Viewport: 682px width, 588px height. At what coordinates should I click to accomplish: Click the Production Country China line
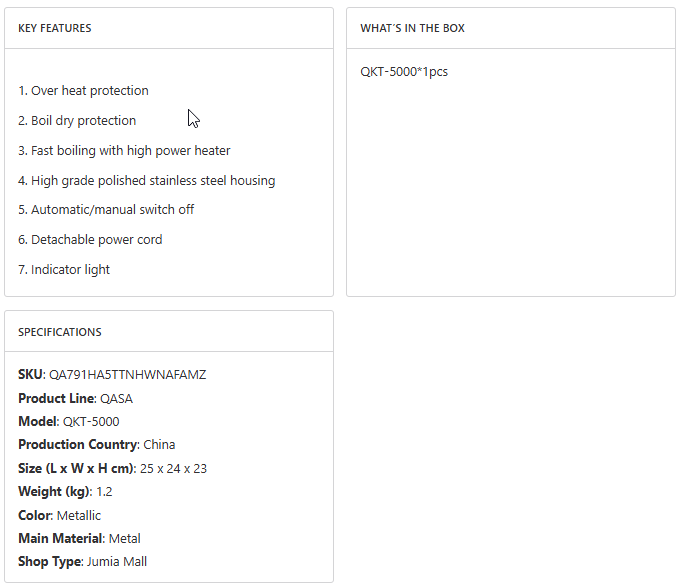[159, 445]
